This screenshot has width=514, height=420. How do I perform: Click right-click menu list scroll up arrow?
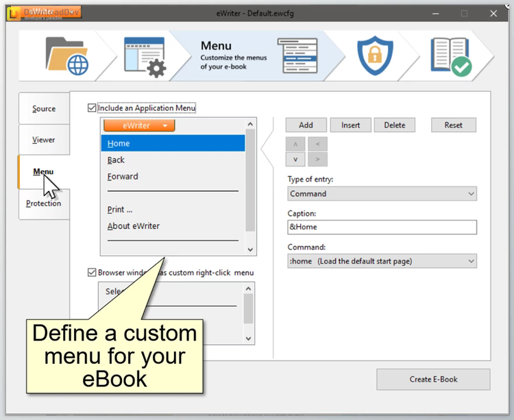(x=249, y=288)
